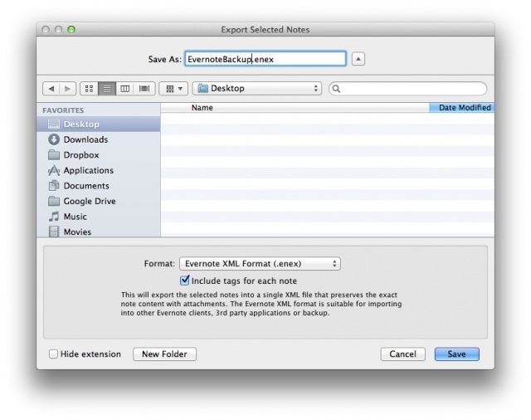Click the Google Drive folder icon

tap(54, 201)
